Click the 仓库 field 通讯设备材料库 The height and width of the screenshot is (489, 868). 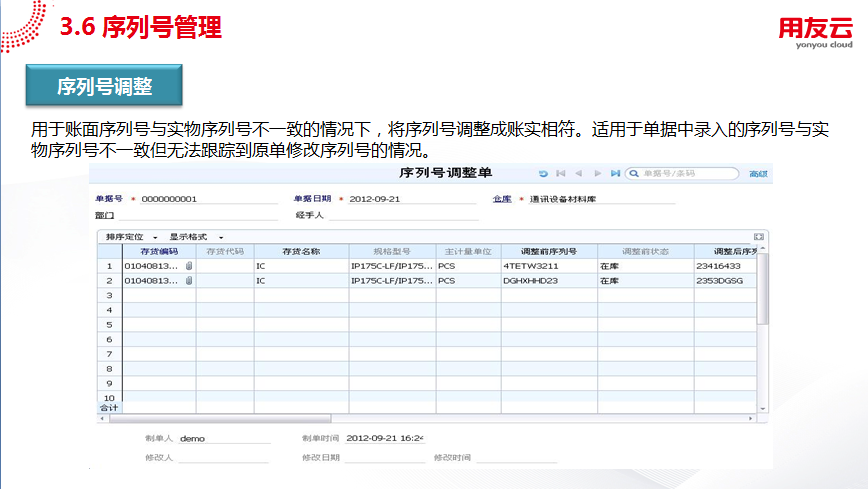pos(602,199)
